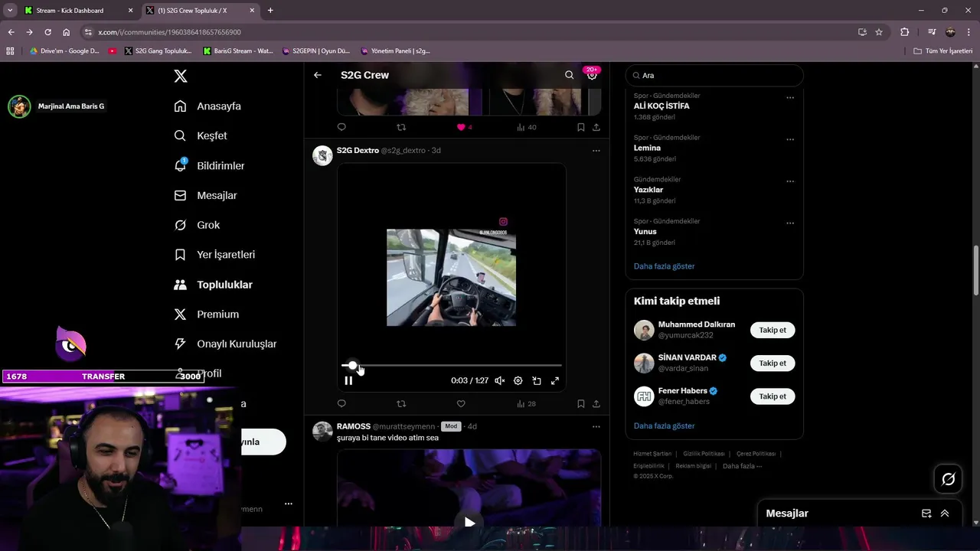Open account menu dots near the profile
The width and height of the screenshot is (980, 551).
coord(289,504)
